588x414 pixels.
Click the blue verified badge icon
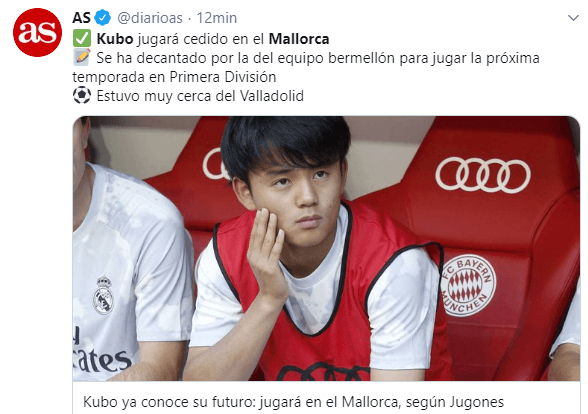tap(102, 18)
